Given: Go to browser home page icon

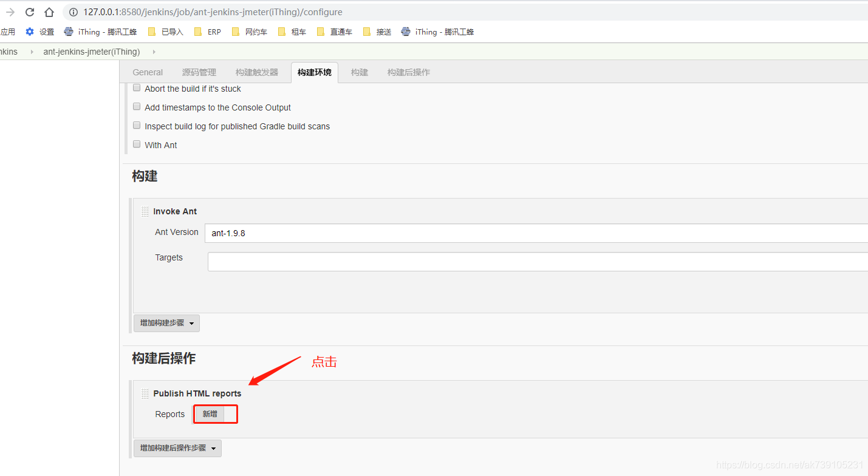Looking at the screenshot, I should 49,12.
